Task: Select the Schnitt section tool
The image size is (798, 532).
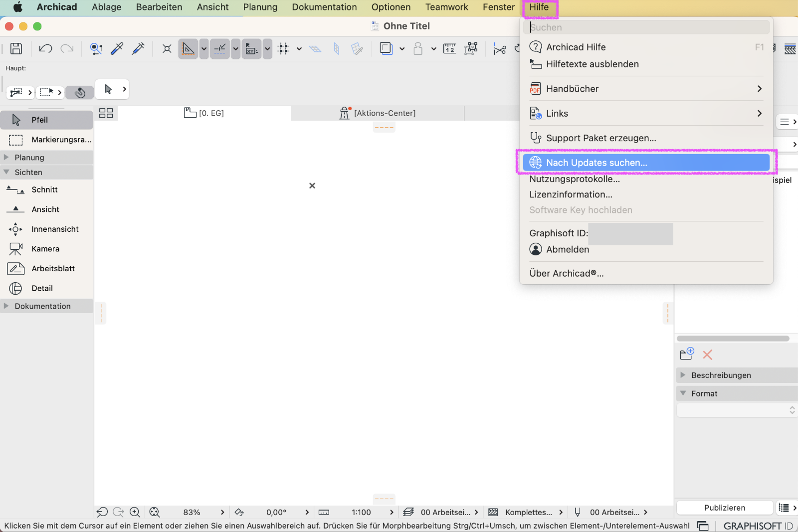Action: coord(47,189)
